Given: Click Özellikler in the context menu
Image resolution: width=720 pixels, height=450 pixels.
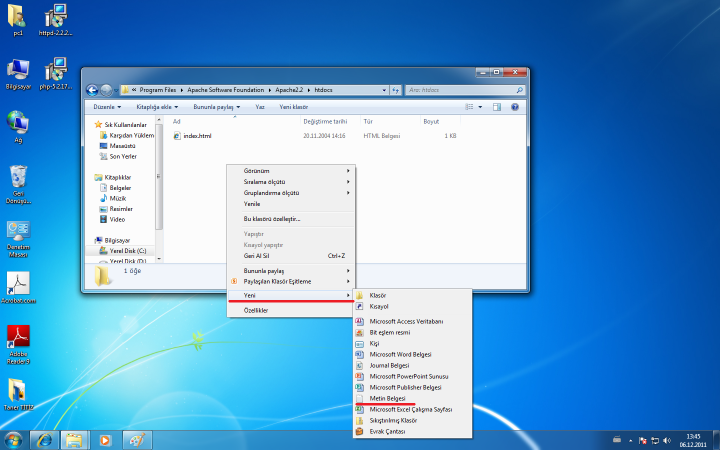Looking at the screenshot, I should point(256,310).
